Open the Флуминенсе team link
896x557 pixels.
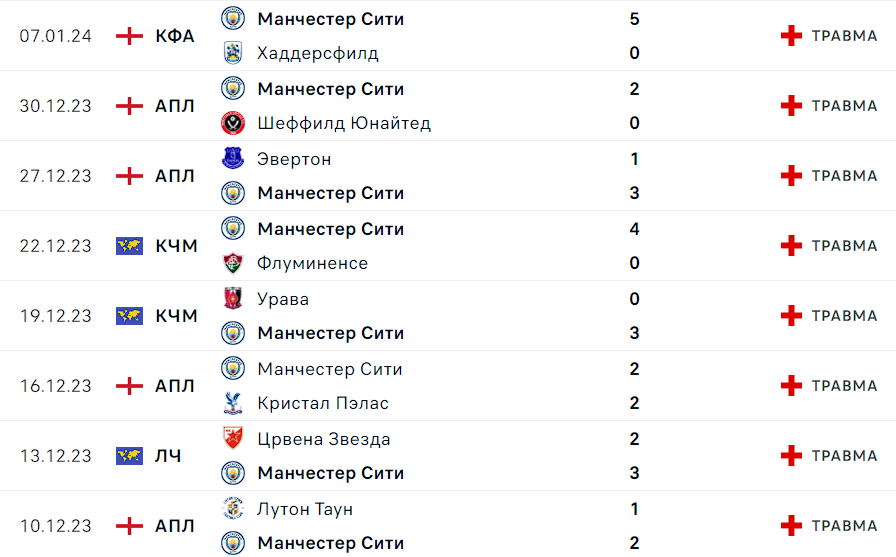click(313, 263)
